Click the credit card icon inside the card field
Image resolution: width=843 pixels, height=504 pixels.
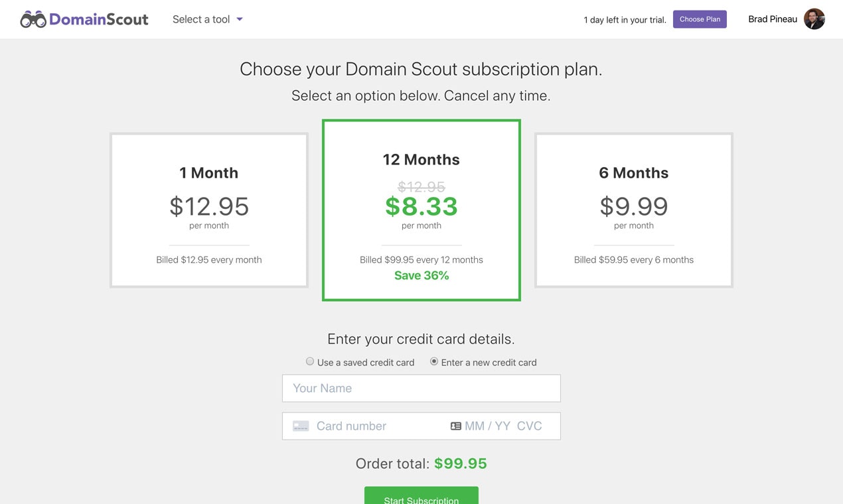(300, 426)
